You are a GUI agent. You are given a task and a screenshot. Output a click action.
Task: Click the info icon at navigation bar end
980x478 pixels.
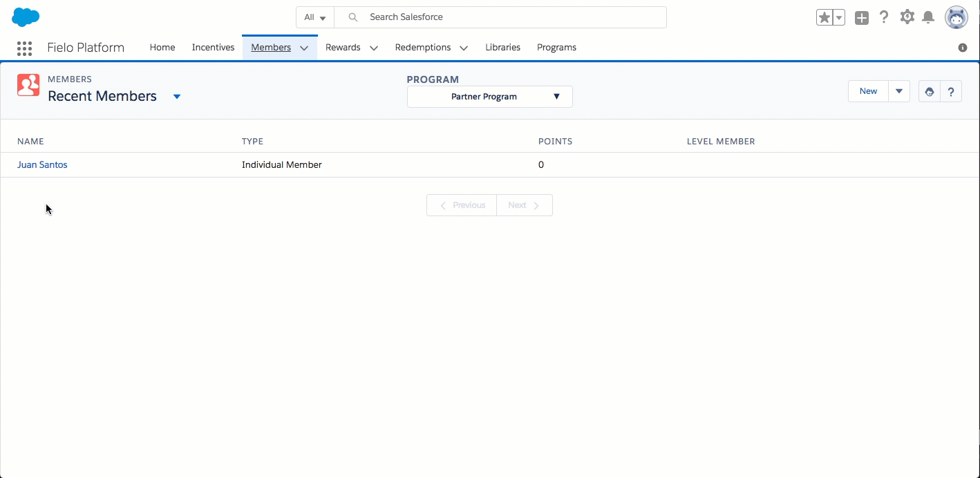click(x=963, y=48)
